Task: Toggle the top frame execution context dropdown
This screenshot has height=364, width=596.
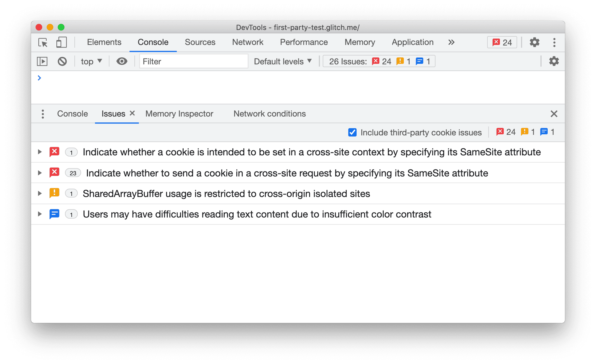Action: coord(91,61)
